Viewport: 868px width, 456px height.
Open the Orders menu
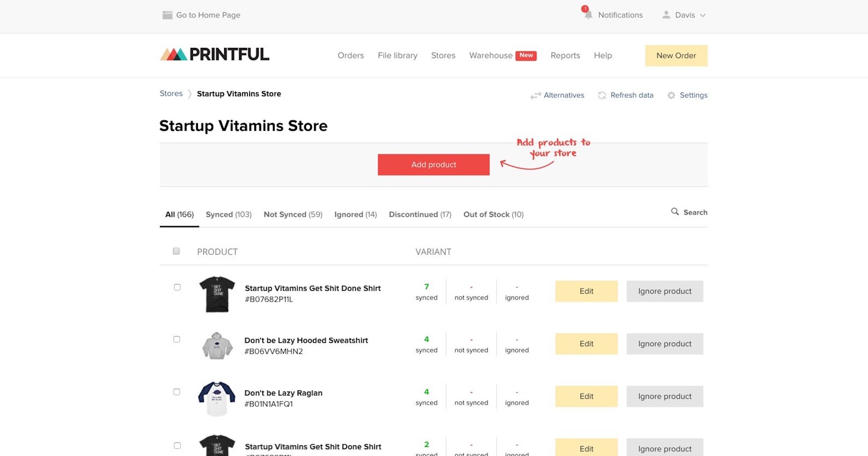pyautogui.click(x=351, y=56)
